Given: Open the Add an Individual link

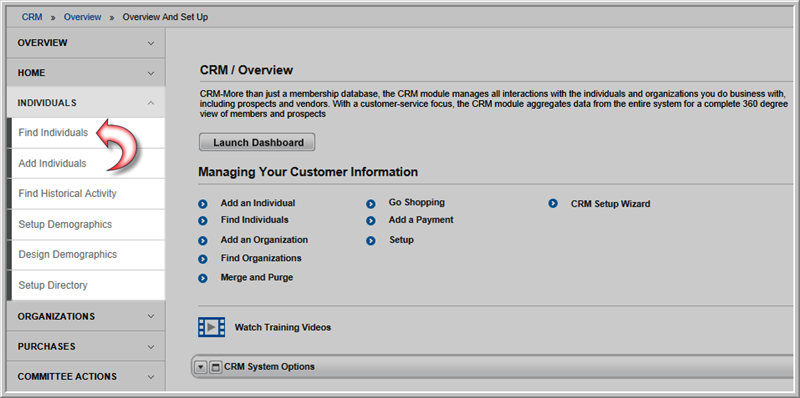Looking at the screenshot, I should [258, 203].
